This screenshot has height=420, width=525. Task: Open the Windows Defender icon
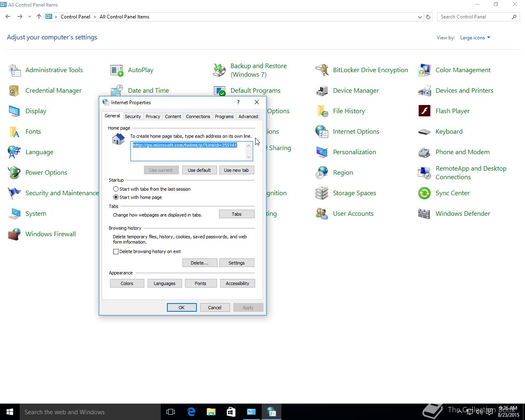tap(425, 214)
